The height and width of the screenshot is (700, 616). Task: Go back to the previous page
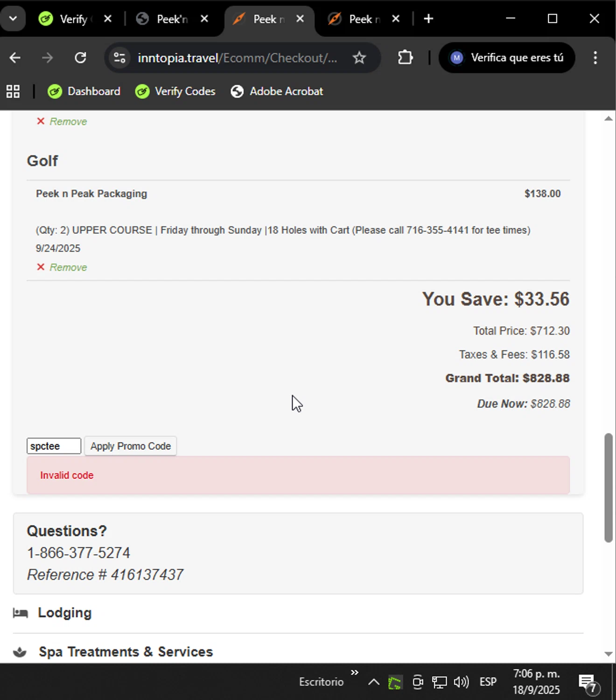(x=15, y=58)
